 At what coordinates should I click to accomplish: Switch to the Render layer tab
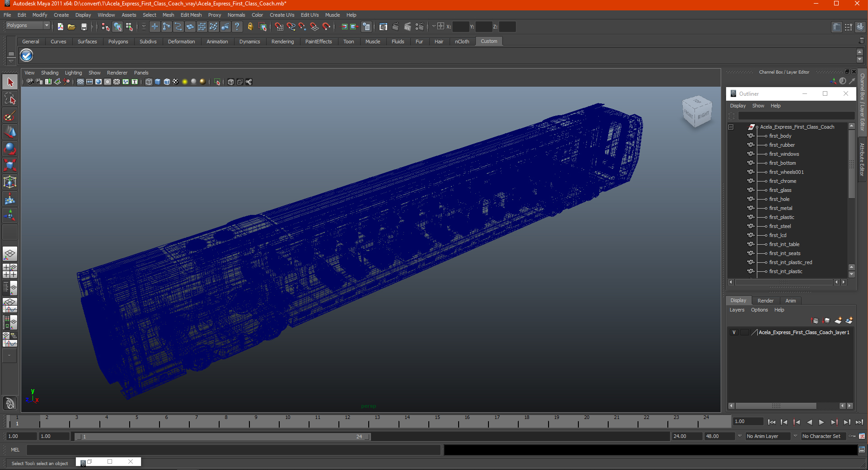[x=765, y=301]
